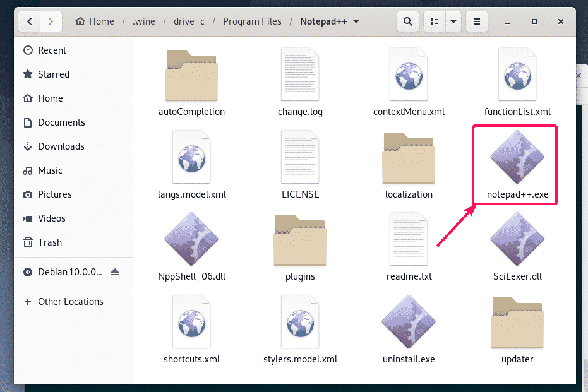Select the SciLexer.dll file icon
The image size is (588, 392).
(517, 239)
